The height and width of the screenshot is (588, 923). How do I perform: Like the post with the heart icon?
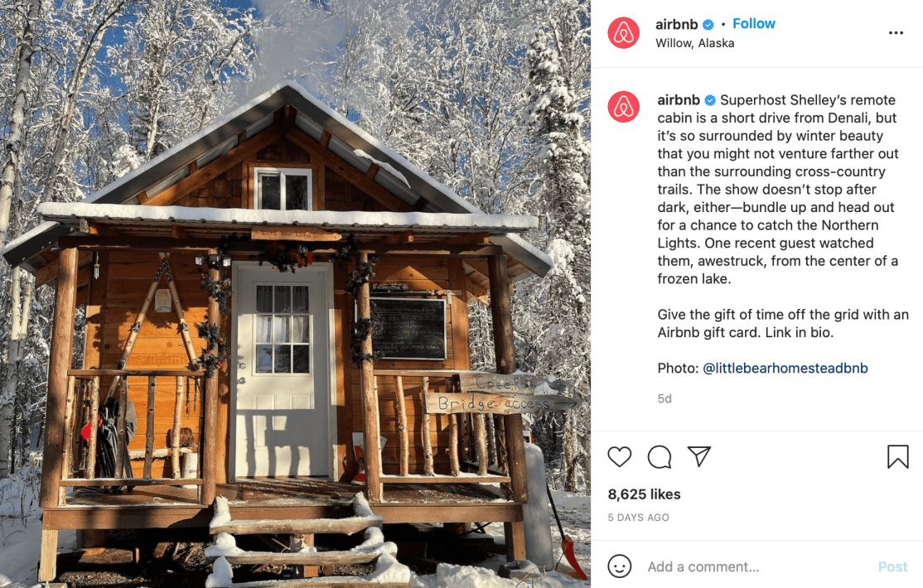[x=619, y=457]
